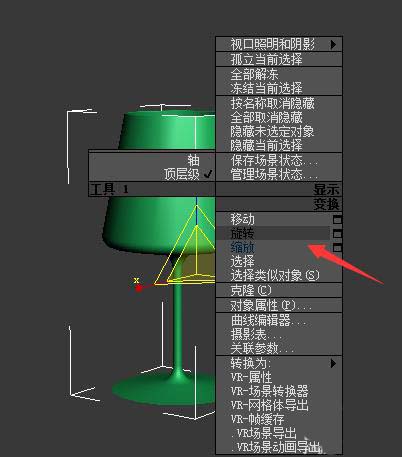Choose .VR场景动画导出 entry
The height and width of the screenshot is (457, 402).
(279, 447)
